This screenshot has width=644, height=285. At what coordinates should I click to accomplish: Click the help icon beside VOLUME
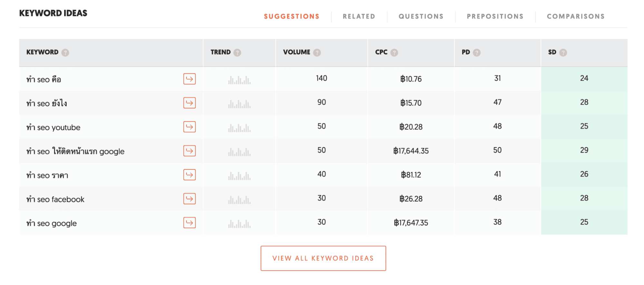pyautogui.click(x=316, y=52)
